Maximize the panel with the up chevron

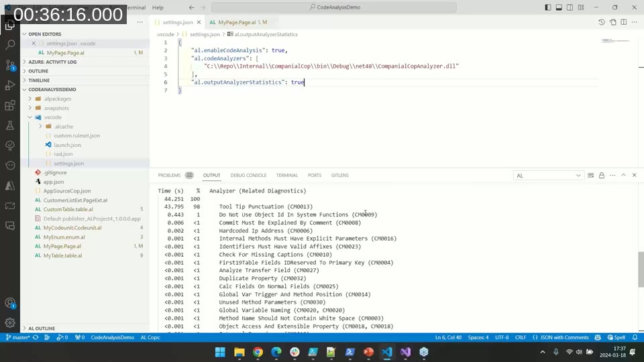click(623, 175)
